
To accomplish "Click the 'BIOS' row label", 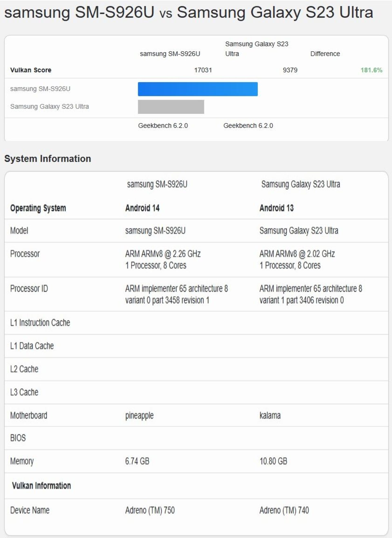I will [x=18, y=438].
